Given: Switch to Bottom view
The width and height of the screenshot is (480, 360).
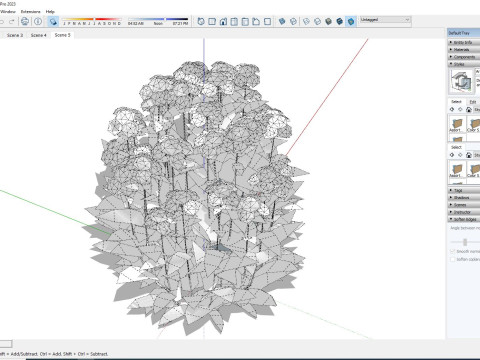Looking at the screenshot, I should point(267,22).
